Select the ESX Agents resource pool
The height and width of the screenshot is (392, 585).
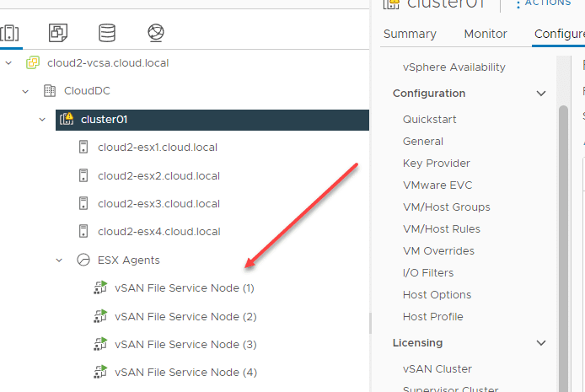[128, 260]
